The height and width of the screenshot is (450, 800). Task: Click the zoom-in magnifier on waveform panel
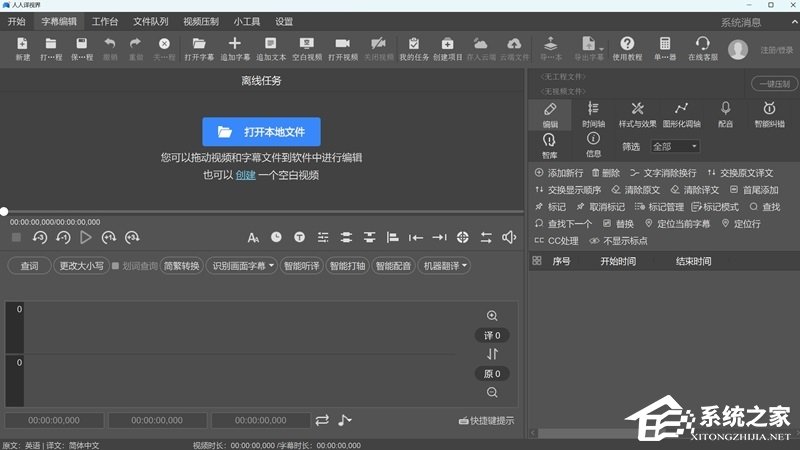492,316
